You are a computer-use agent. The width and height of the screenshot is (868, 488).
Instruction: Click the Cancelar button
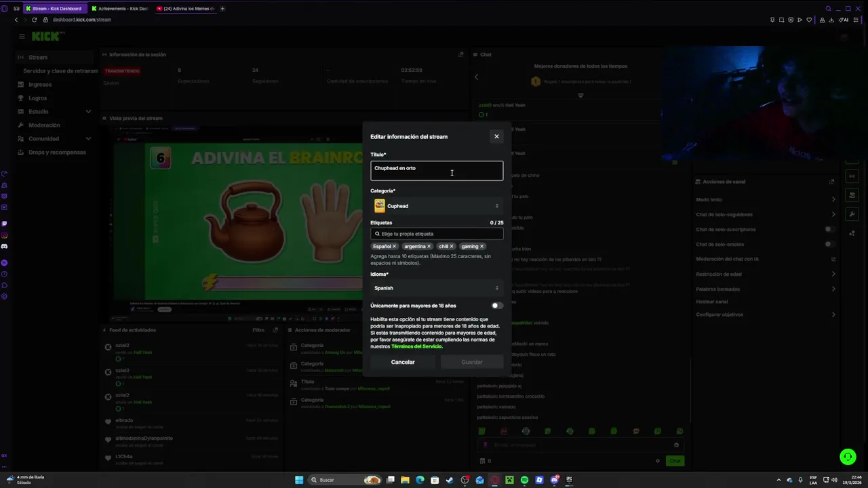pyautogui.click(x=403, y=362)
